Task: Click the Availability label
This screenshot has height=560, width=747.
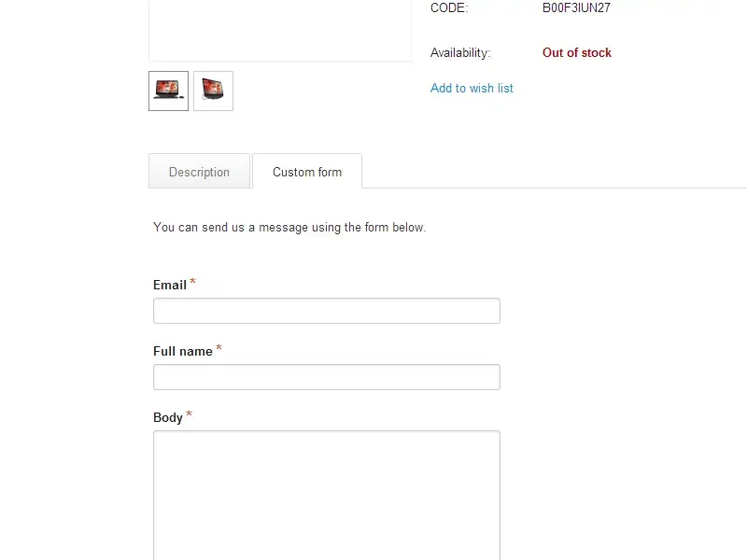Action: click(460, 53)
